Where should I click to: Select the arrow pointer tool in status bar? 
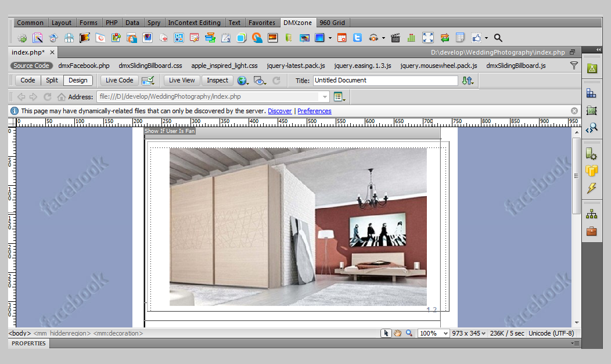click(386, 333)
